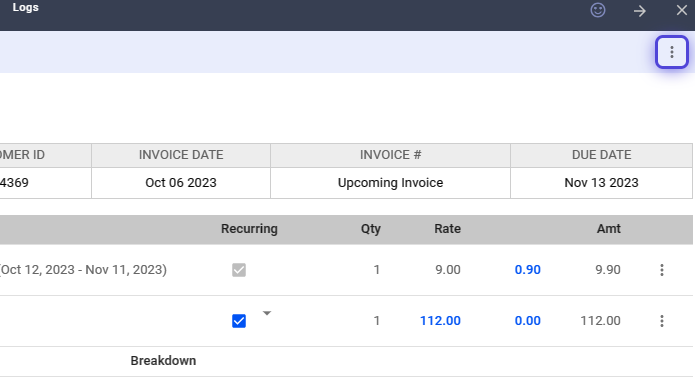Expand the dropdown arrow beside blue checkbox
695x377 pixels.
pyautogui.click(x=267, y=313)
